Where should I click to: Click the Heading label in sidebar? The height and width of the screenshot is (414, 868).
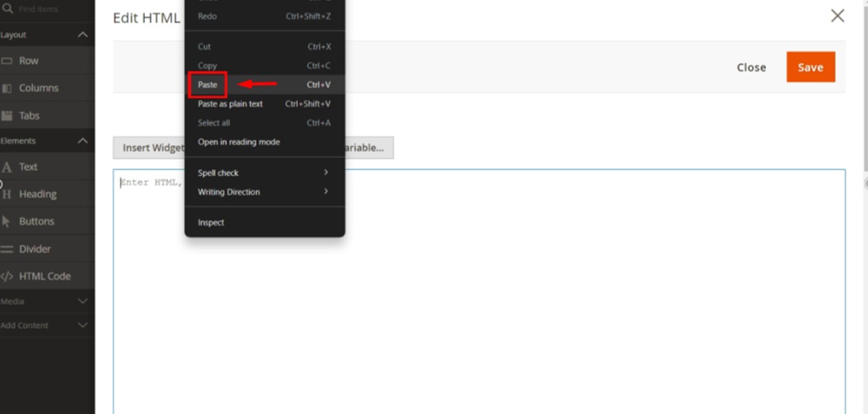pyautogui.click(x=37, y=194)
